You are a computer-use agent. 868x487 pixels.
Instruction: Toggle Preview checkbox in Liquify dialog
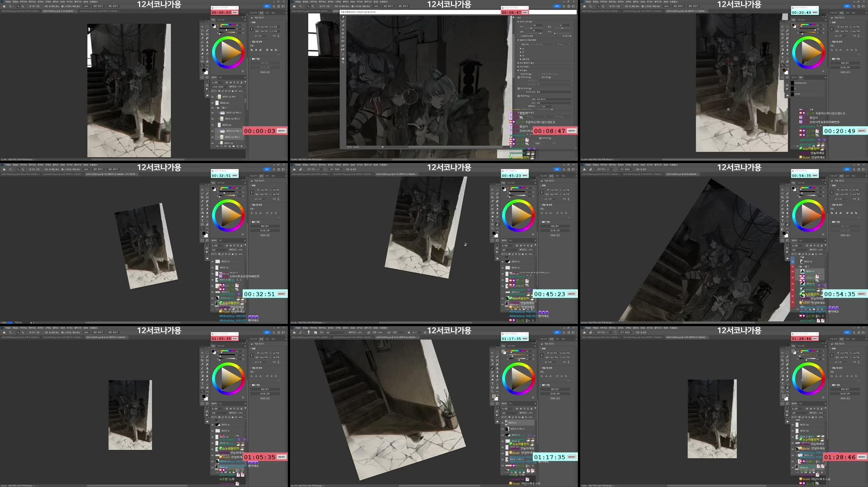(540, 138)
